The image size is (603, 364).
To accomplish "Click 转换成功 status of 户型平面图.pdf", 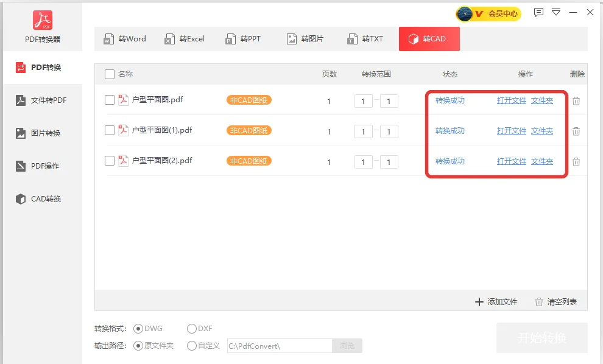I will pos(450,100).
